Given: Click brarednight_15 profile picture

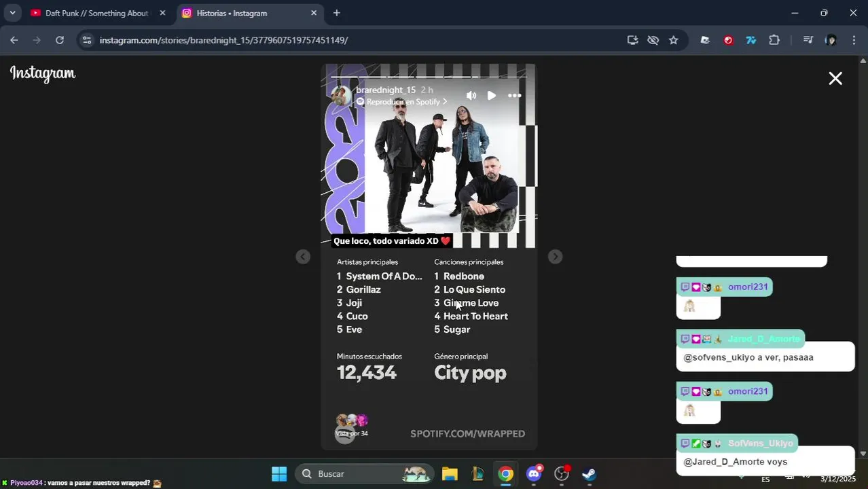Looking at the screenshot, I should tap(342, 96).
